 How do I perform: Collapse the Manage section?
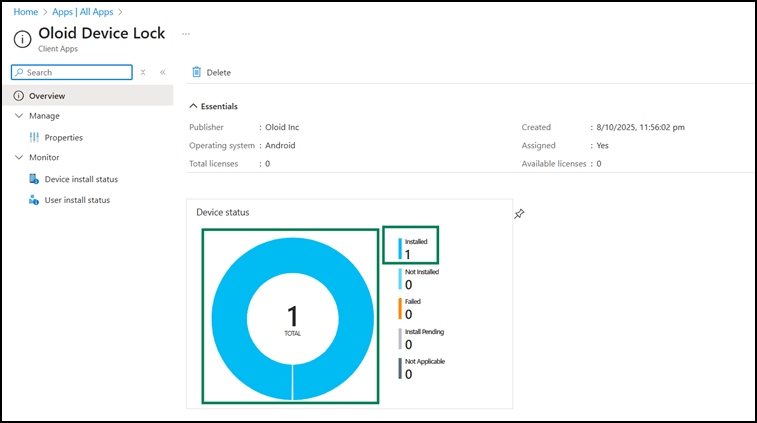point(19,116)
